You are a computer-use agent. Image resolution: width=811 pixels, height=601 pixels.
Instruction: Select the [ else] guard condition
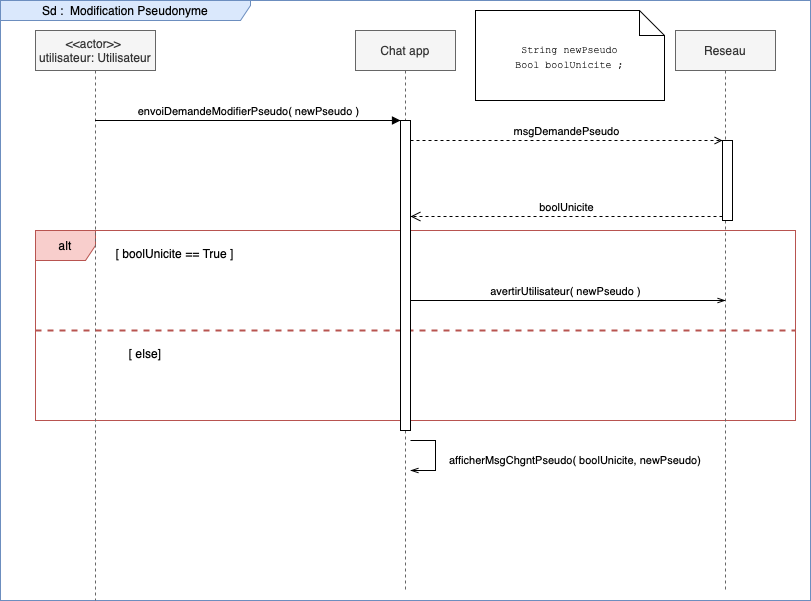[145, 354]
